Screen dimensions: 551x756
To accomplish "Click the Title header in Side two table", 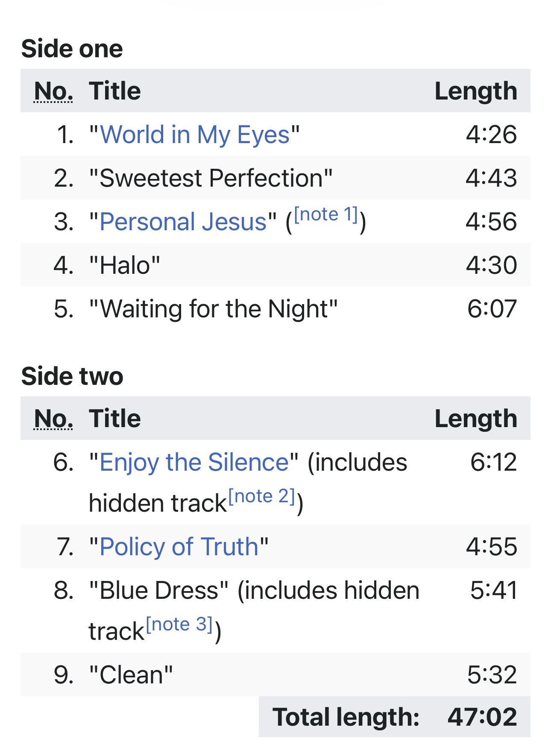I will pos(114,419).
